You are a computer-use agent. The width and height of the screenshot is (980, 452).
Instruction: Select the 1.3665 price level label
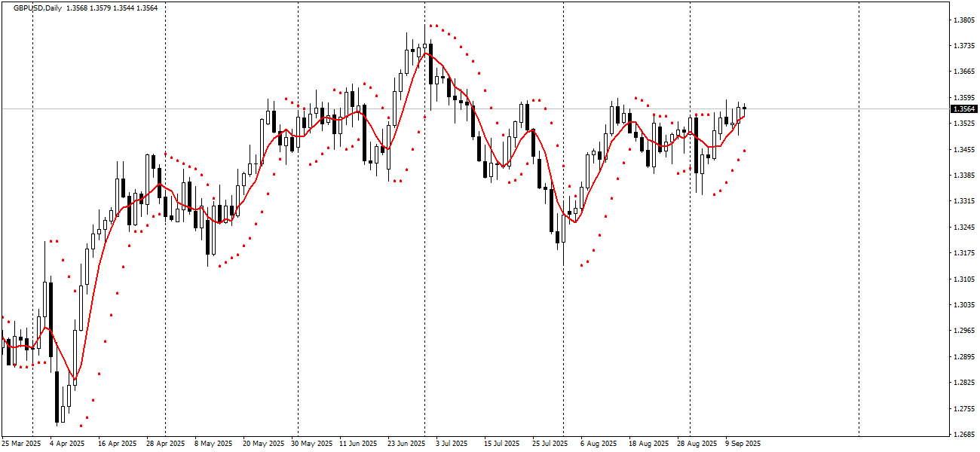(963, 72)
